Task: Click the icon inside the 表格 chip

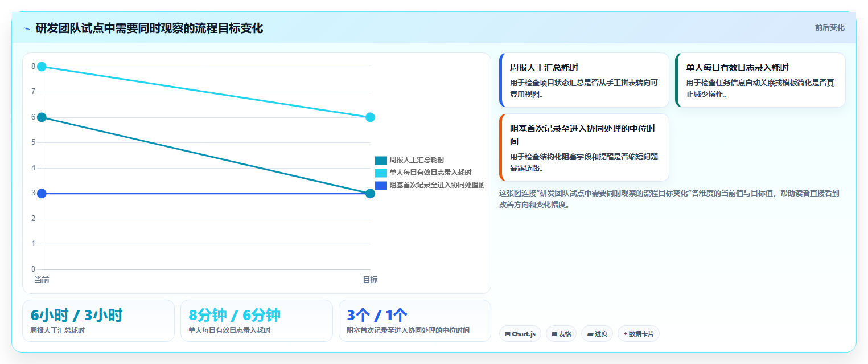Action: click(554, 334)
